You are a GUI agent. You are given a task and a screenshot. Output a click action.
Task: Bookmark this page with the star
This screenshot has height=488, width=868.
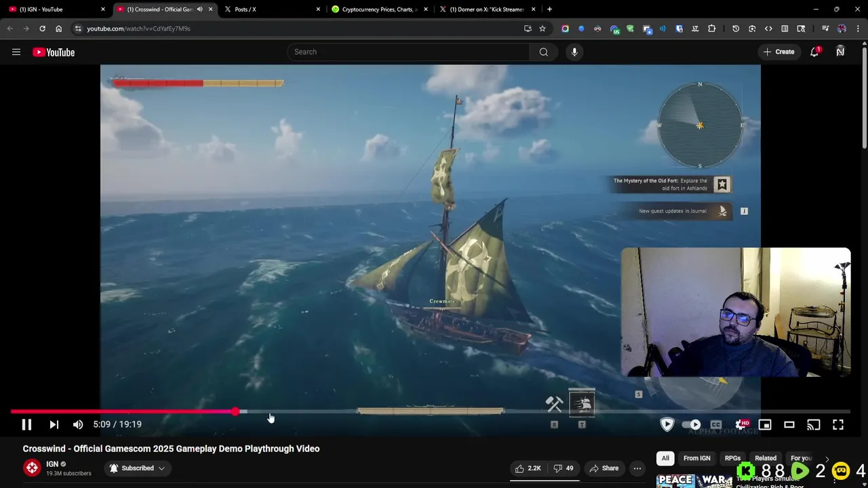click(x=542, y=28)
